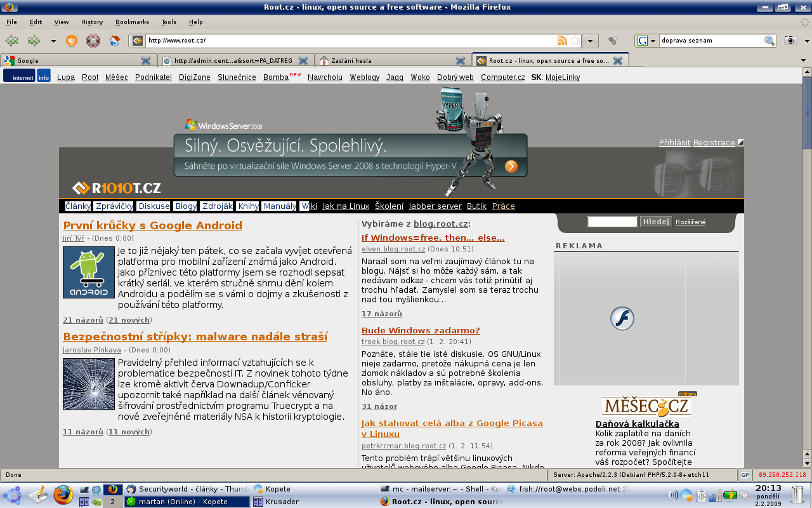Open the search engine selector dropdown

pyautogui.click(x=652, y=41)
